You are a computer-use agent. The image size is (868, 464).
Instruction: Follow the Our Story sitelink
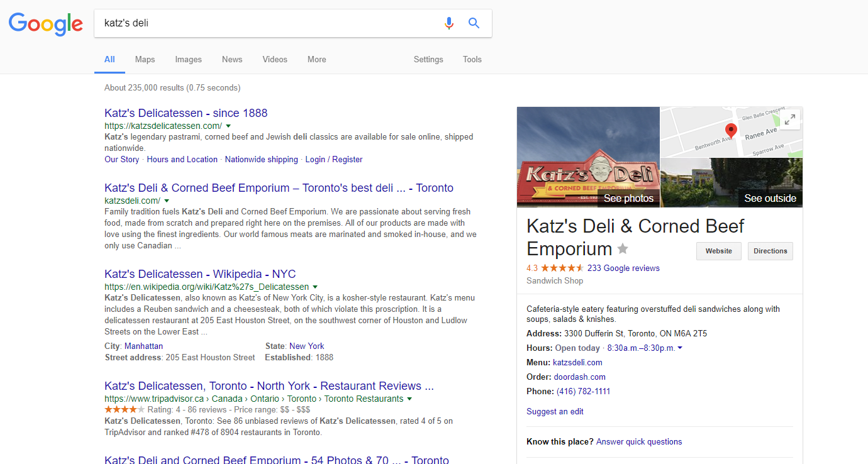122,160
